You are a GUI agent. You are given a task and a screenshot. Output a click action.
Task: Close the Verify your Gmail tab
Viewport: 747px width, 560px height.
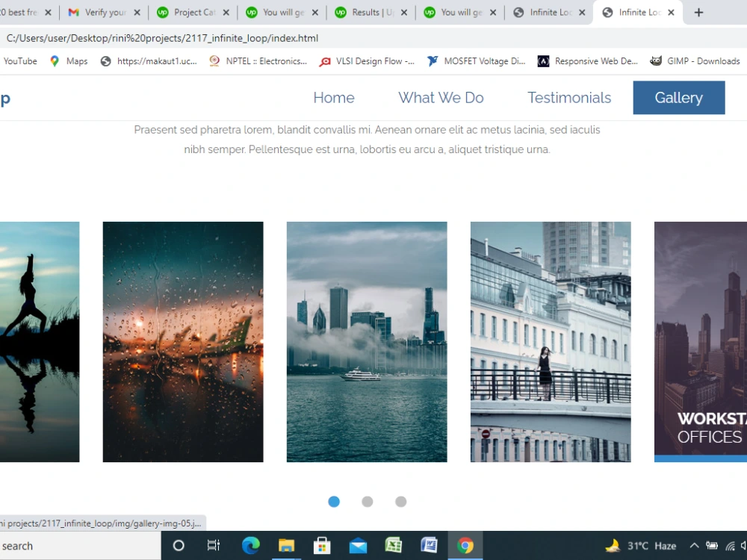(137, 13)
